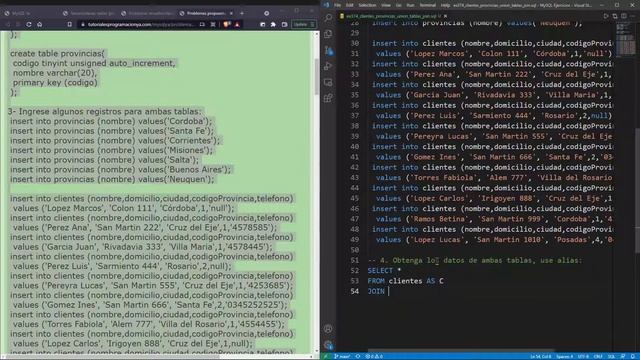Screen dimensions: 640x360
Task: Run the SQL file with the play icon
Action: [x=606, y=16]
